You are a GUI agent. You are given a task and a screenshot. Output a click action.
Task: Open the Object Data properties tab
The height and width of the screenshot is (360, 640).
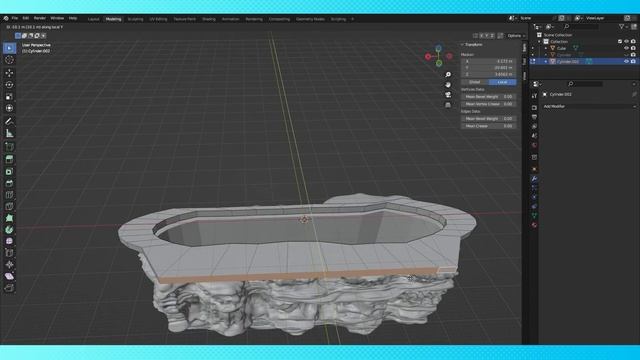pos(534,216)
